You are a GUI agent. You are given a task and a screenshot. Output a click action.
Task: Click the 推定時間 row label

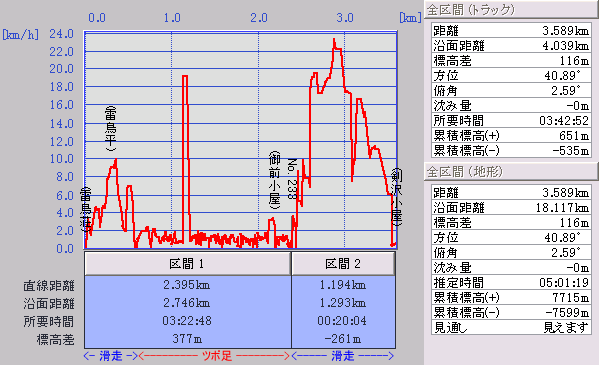tap(458, 283)
